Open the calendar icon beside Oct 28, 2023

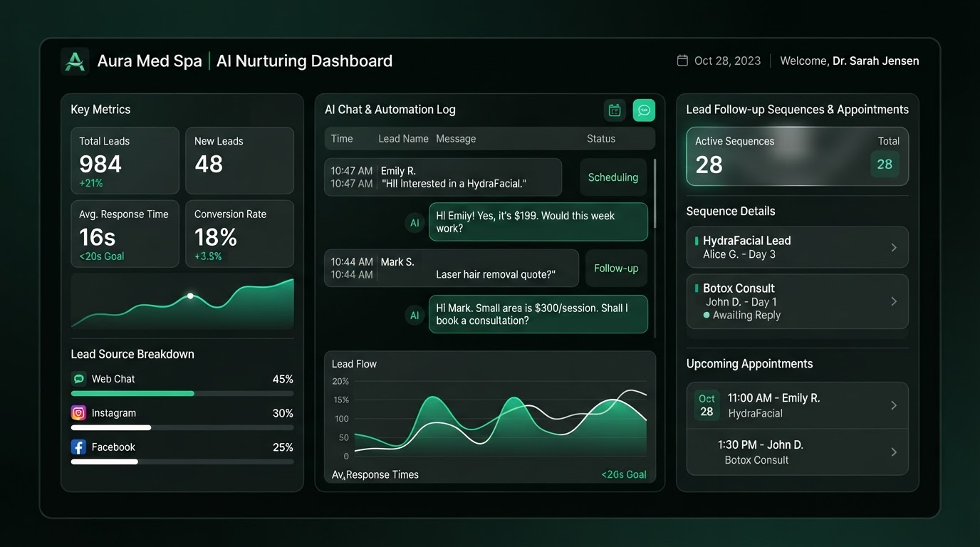coord(682,61)
